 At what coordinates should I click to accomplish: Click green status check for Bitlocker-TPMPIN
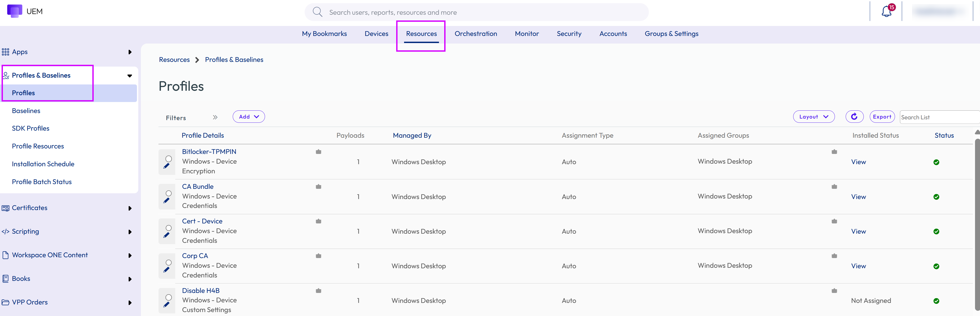click(x=936, y=162)
